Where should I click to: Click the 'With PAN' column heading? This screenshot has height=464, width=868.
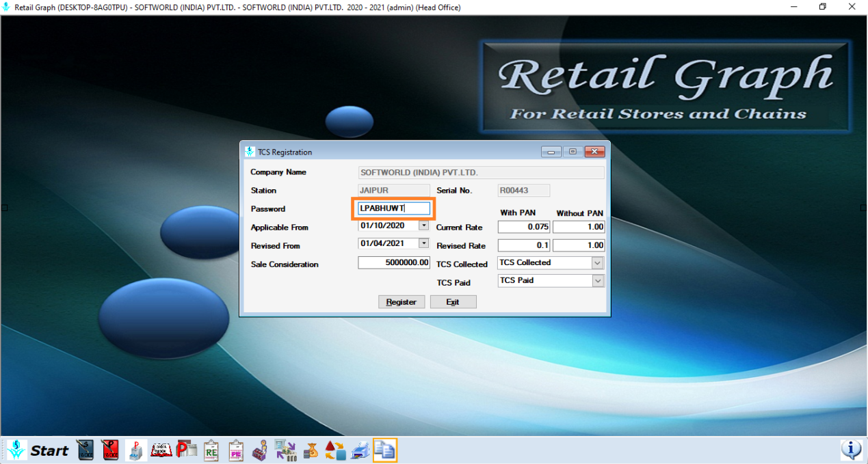tap(518, 213)
